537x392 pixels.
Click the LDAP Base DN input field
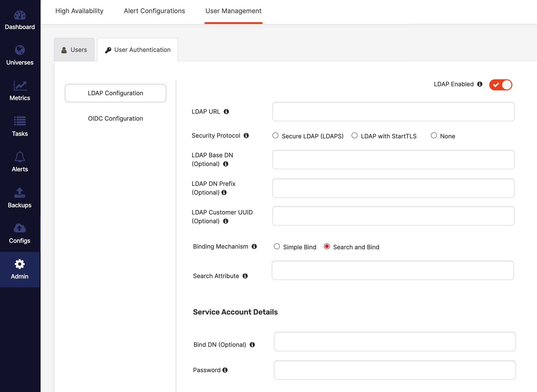[x=393, y=160]
